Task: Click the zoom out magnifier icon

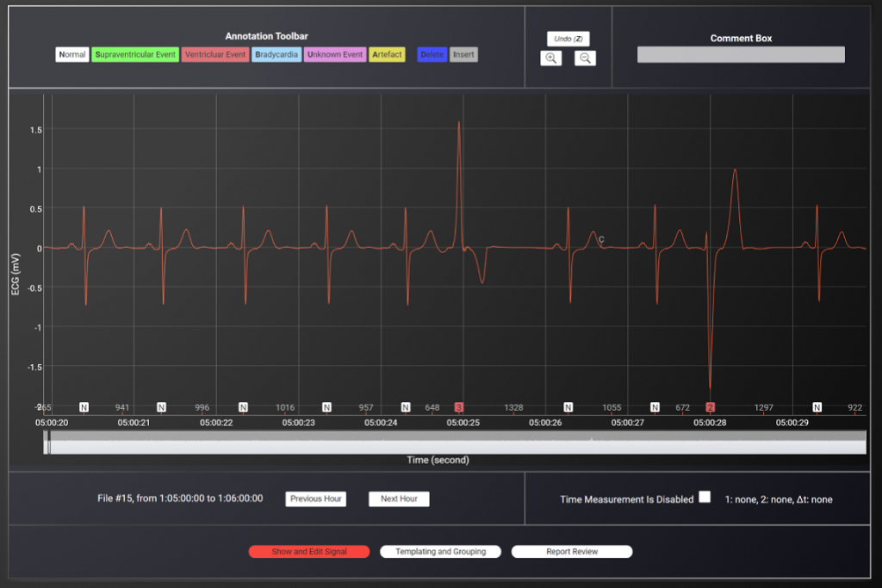Action: (585, 59)
